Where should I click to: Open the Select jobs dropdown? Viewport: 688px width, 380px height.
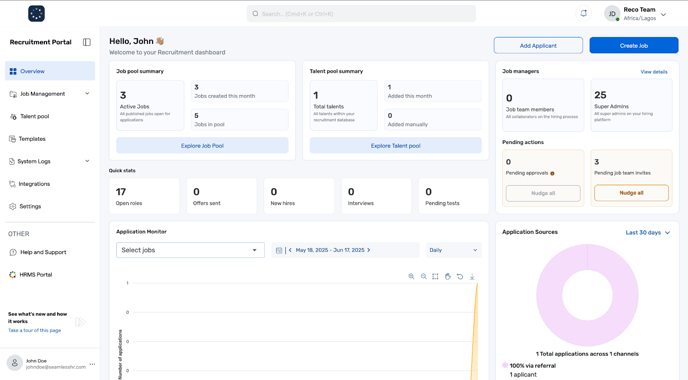coord(190,250)
